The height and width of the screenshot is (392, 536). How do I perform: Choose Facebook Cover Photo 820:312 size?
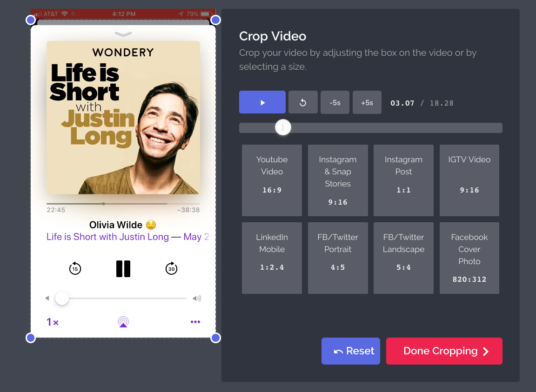click(x=469, y=258)
